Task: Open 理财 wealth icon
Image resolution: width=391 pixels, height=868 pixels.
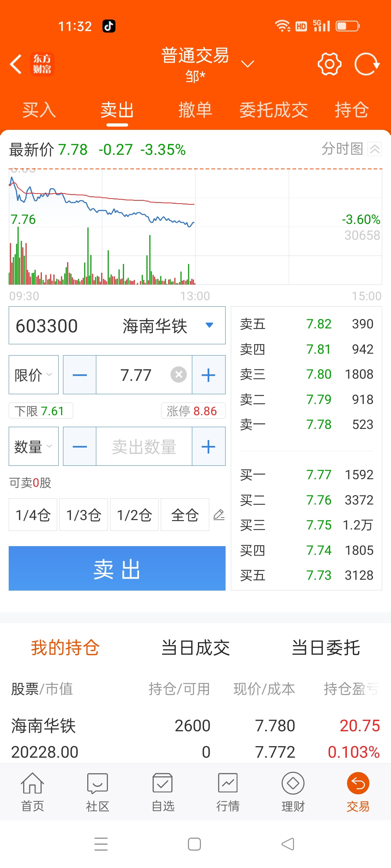Action: coord(293,792)
